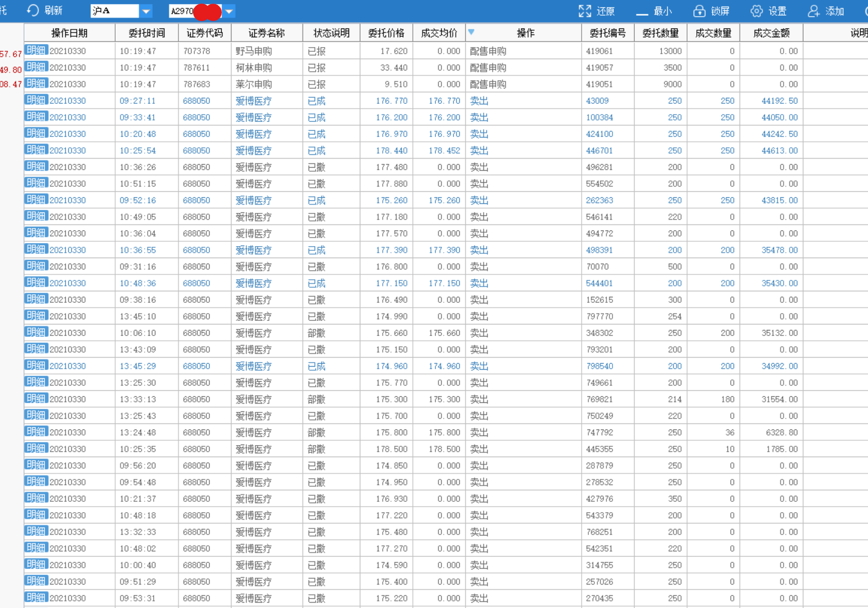Click order number 257026 cell
This screenshot has width=868, height=608.
coord(608,582)
